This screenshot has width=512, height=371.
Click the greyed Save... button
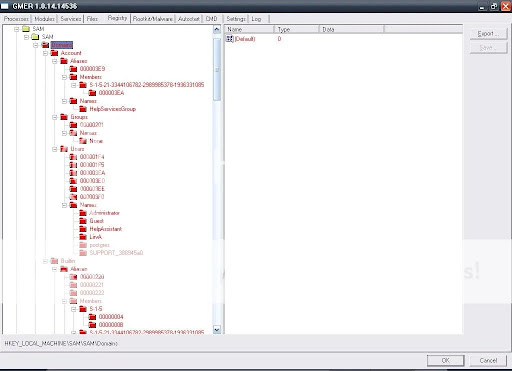(489, 48)
